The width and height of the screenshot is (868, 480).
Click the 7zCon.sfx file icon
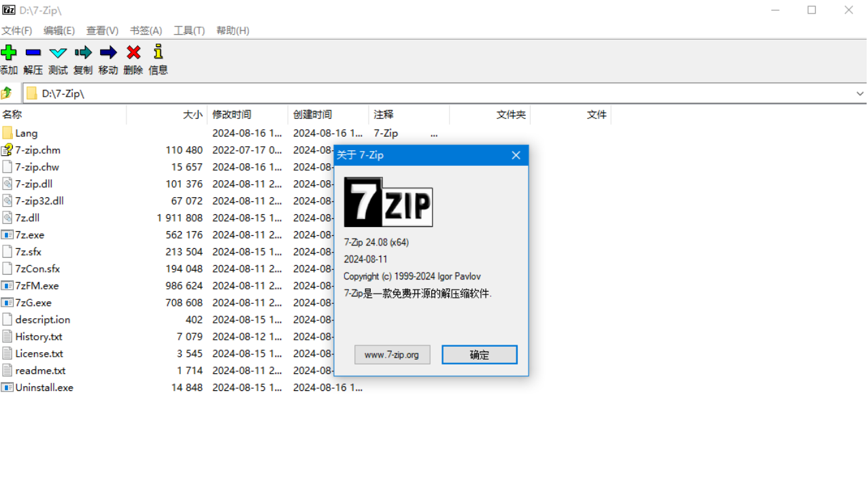pos(7,269)
